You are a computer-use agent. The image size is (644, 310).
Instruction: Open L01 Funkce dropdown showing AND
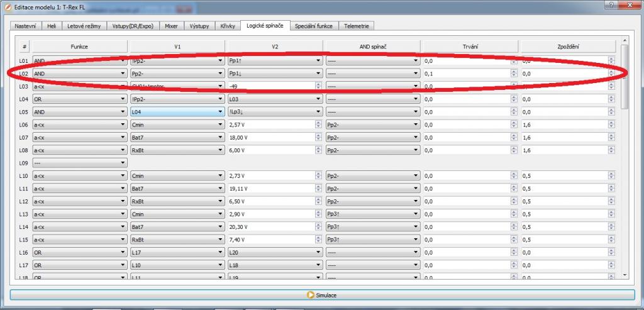(x=79, y=61)
